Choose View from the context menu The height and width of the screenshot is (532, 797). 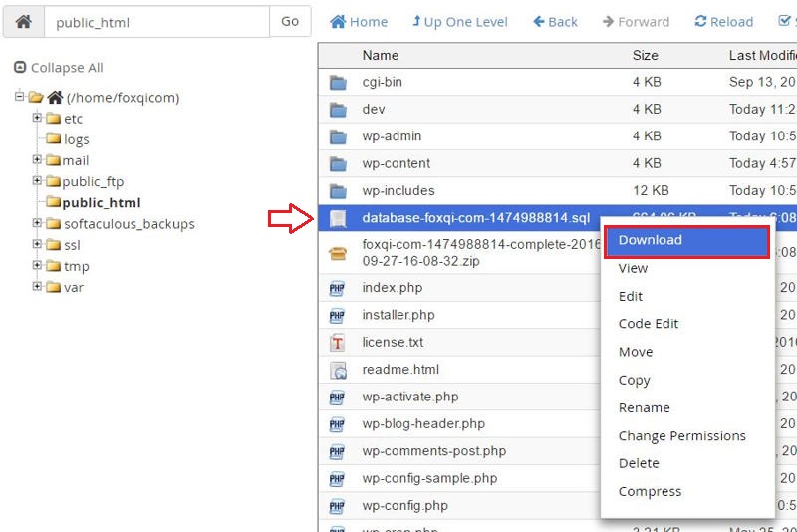coord(633,268)
